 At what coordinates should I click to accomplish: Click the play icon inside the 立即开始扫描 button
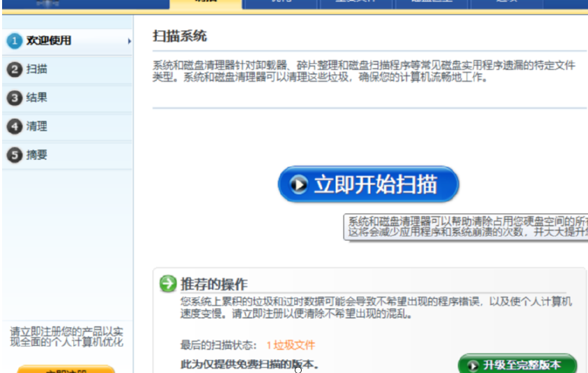point(299,184)
